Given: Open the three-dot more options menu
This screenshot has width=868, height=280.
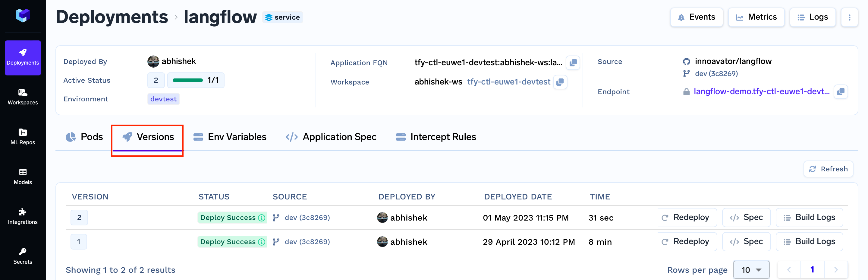Looking at the screenshot, I should tap(849, 17).
